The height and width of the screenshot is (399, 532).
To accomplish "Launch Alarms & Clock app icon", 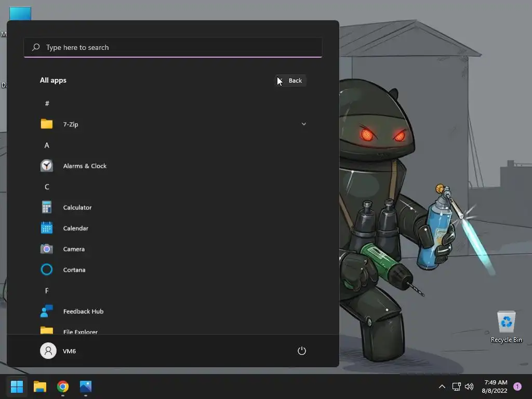I will coord(47,166).
